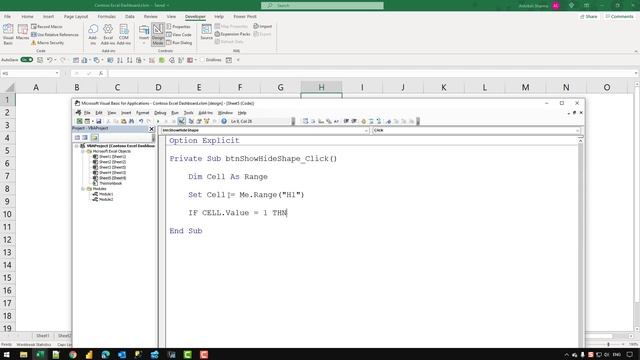Open XML Source pane
640x360 pixels.
pyautogui.click(x=207, y=32)
